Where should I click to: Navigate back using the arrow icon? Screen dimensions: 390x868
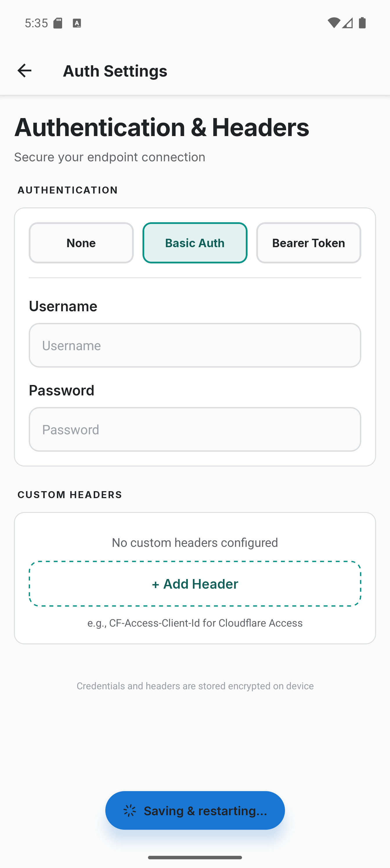pyautogui.click(x=23, y=70)
